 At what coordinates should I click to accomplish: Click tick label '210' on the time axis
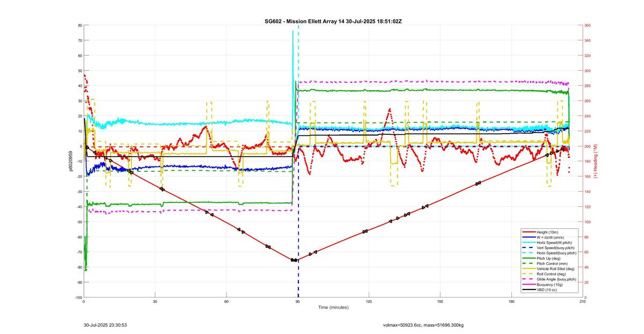coord(582,302)
